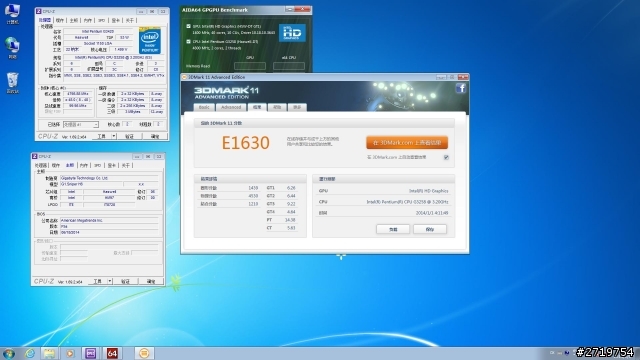Click the GT1 result row in 3DMark
Screen dimensions: 640x360
point(281,188)
